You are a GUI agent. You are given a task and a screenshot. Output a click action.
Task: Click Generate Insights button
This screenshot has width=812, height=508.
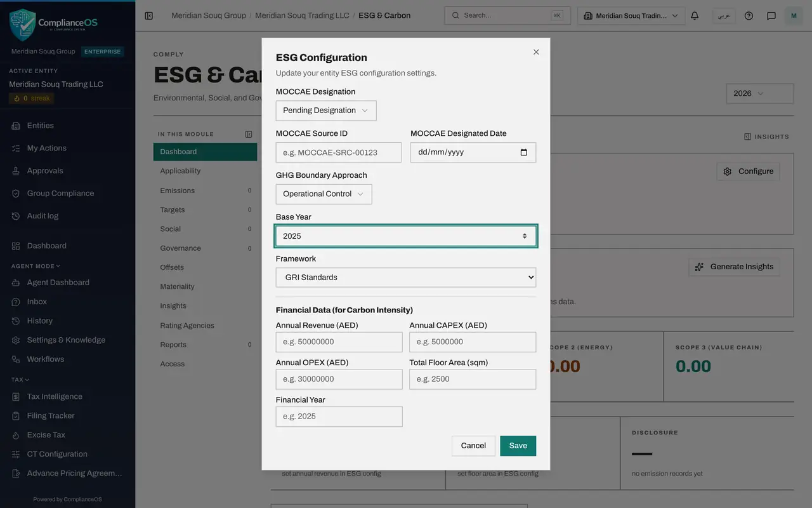coord(734,267)
